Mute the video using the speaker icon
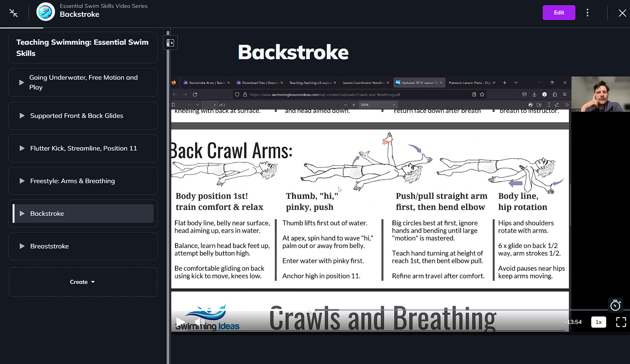This screenshot has height=364, width=630. [200, 322]
